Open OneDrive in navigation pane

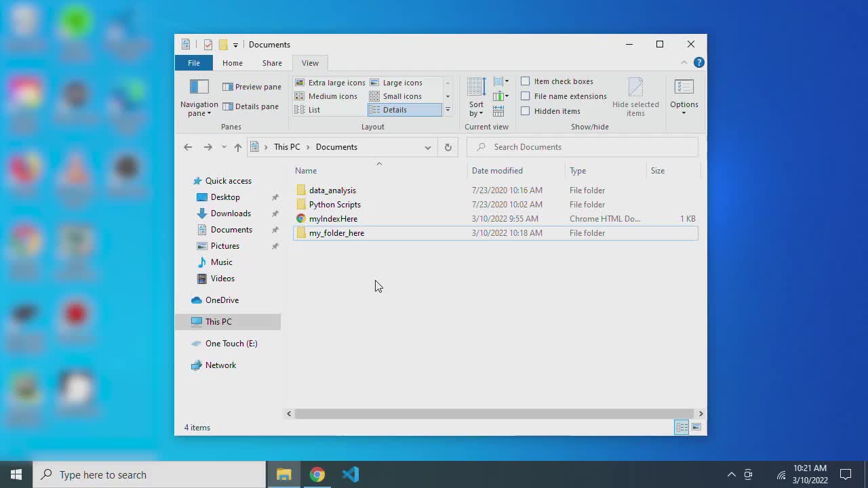(222, 300)
